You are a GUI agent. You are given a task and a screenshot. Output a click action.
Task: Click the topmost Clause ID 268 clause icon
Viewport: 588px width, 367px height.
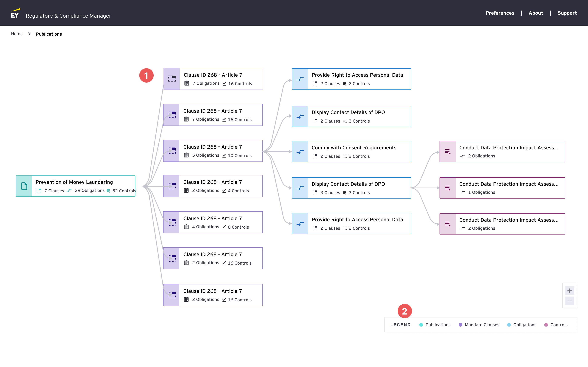pyautogui.click(x=172, y=79)
